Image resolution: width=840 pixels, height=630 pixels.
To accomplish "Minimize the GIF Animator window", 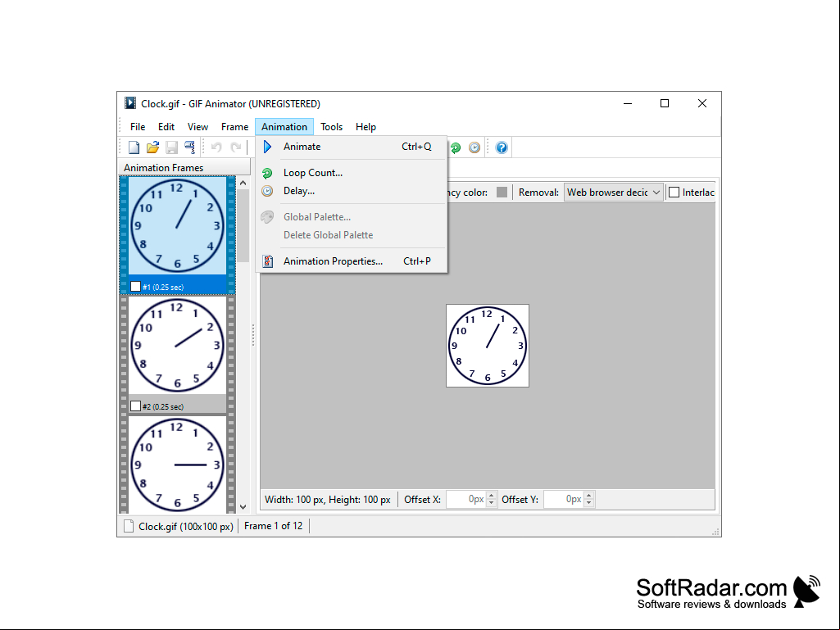I will point(628,103).
